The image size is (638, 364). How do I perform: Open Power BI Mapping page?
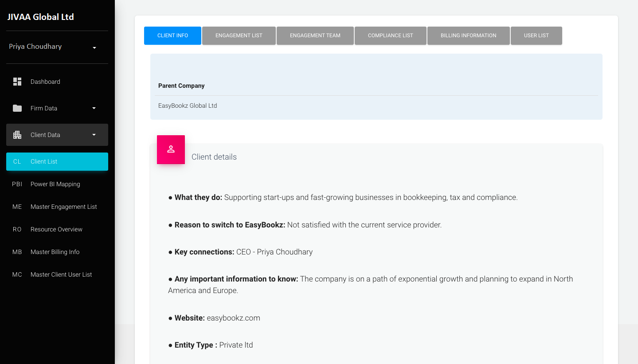55,184
